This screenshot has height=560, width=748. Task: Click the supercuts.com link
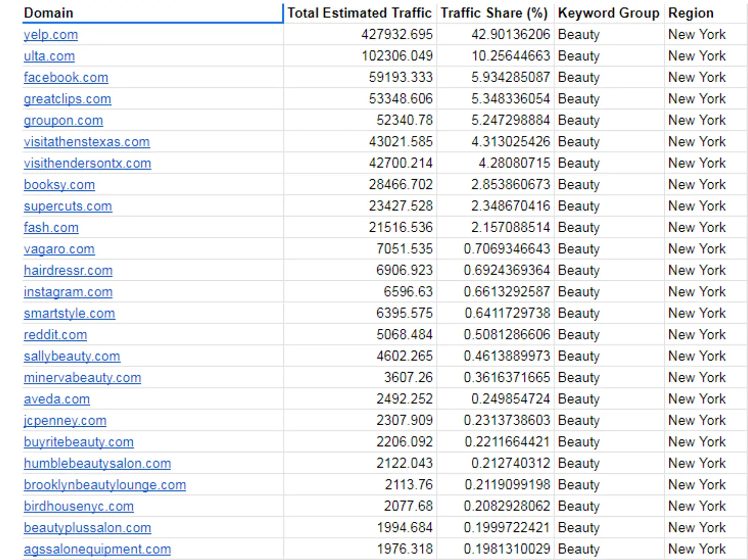(68, 206)
